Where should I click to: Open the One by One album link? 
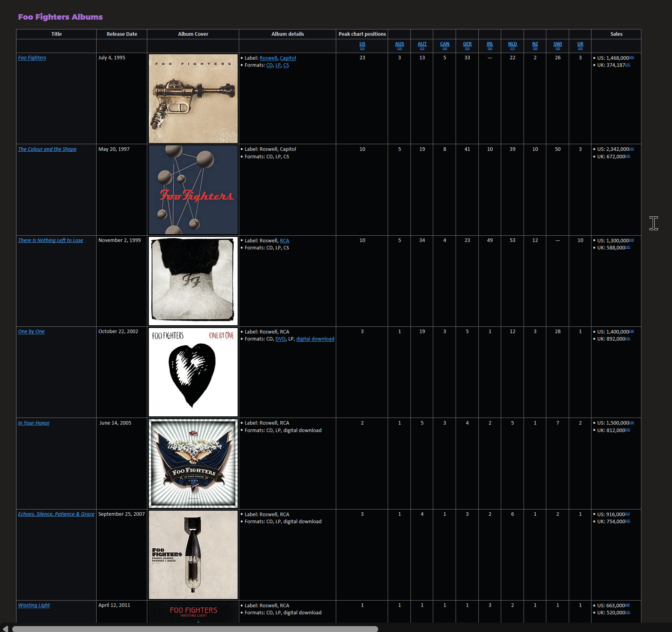(x=31, y=332)
